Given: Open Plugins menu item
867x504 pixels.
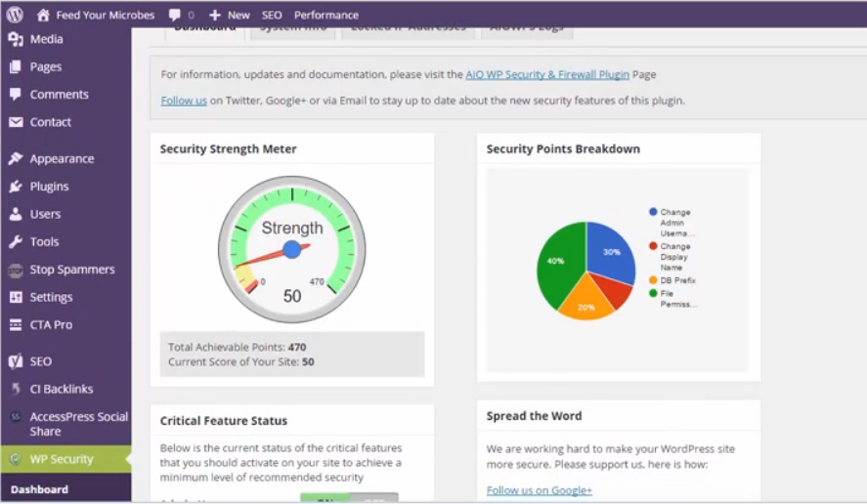Looking at the screenshot, I should [x=49, y=187].
